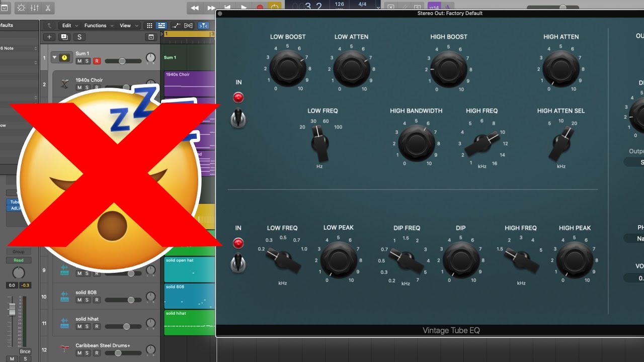
Task: Toggle the show automation button
Action: [177, 26]
